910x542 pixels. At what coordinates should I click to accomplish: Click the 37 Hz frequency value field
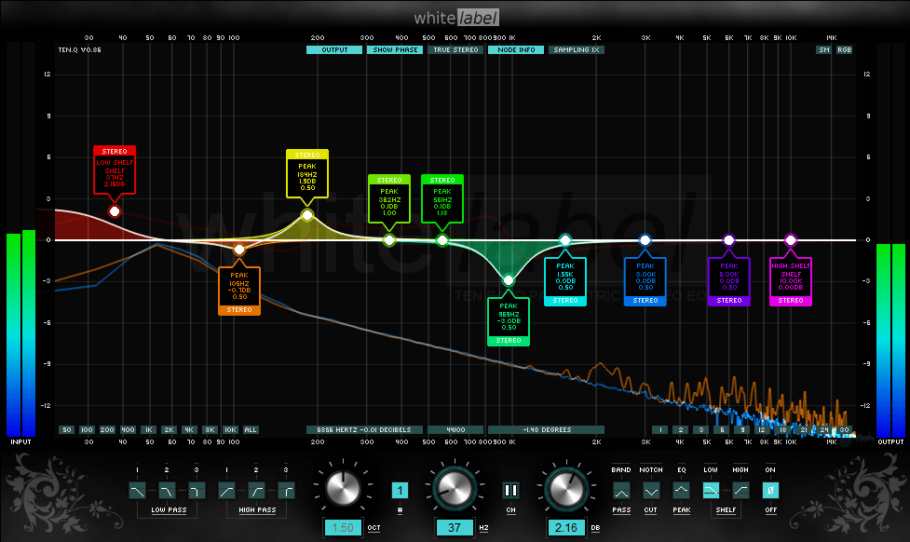pyautogui.click(x=454, y=527)
